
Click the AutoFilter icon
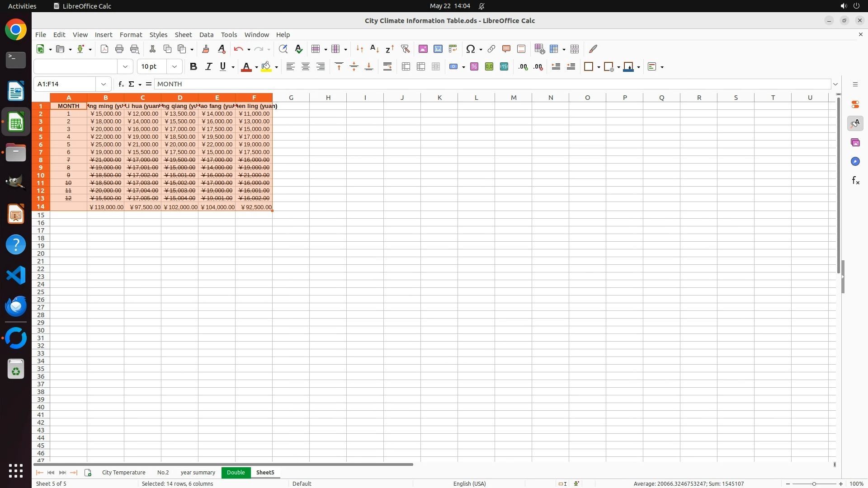pos(405,49)
